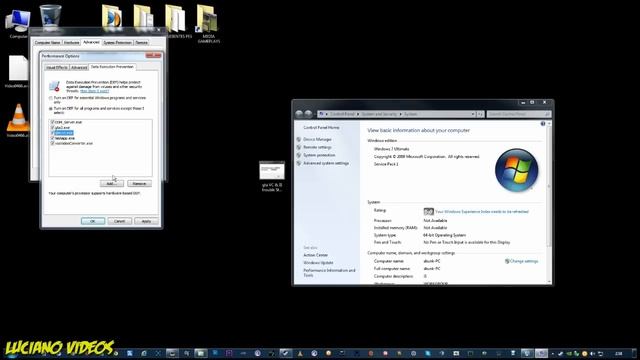Click the VLC cone icon on the taskbar
Viewport: 640px width, 360px height.
[300, 353]
